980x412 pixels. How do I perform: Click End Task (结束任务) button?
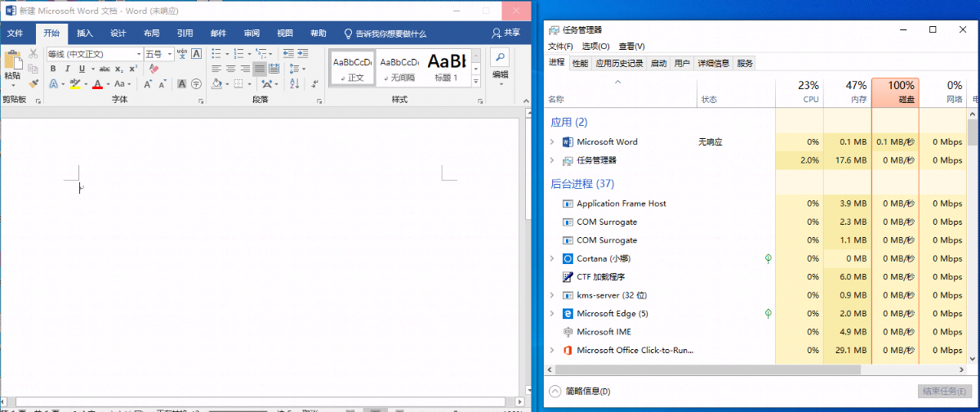coord(944,392)
